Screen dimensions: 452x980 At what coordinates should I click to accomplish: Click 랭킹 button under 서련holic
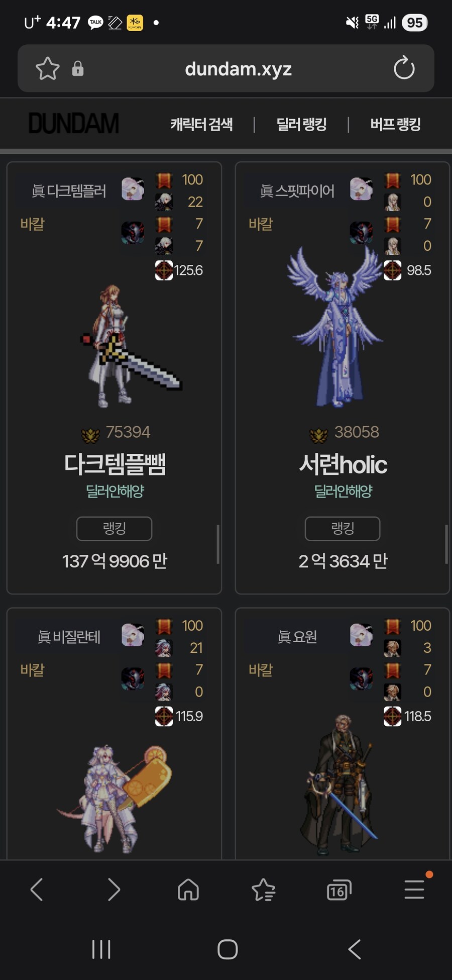click(x=343, y=528)
